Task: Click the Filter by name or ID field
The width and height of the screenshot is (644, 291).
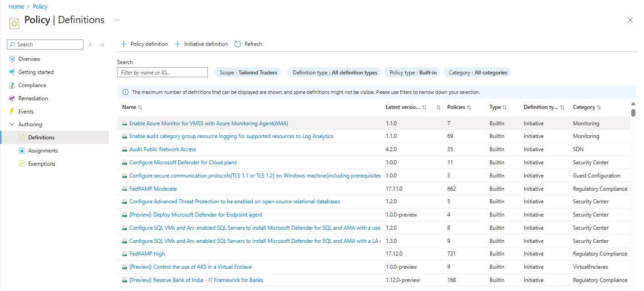Action: click(x=162, y=72)
